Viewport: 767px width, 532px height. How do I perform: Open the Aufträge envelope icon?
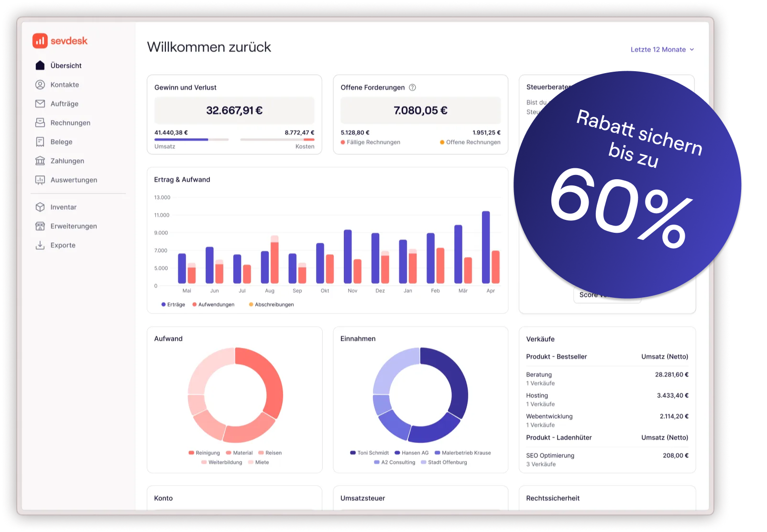pyautogui.click(x=40, y=104)
